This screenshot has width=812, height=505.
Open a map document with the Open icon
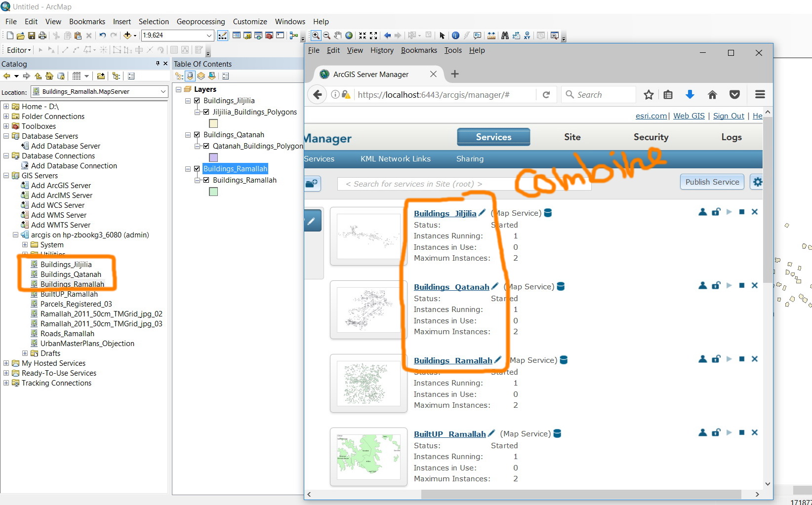tap(21, 36)
